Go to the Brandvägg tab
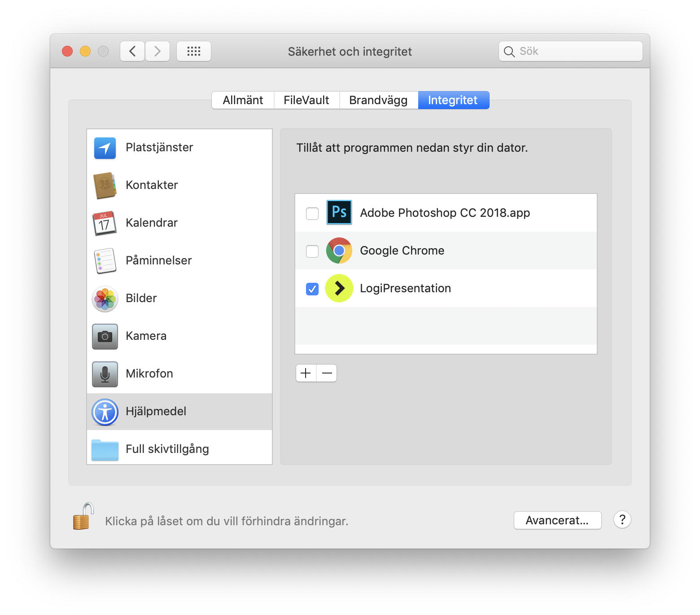 (x=378, y=100)
